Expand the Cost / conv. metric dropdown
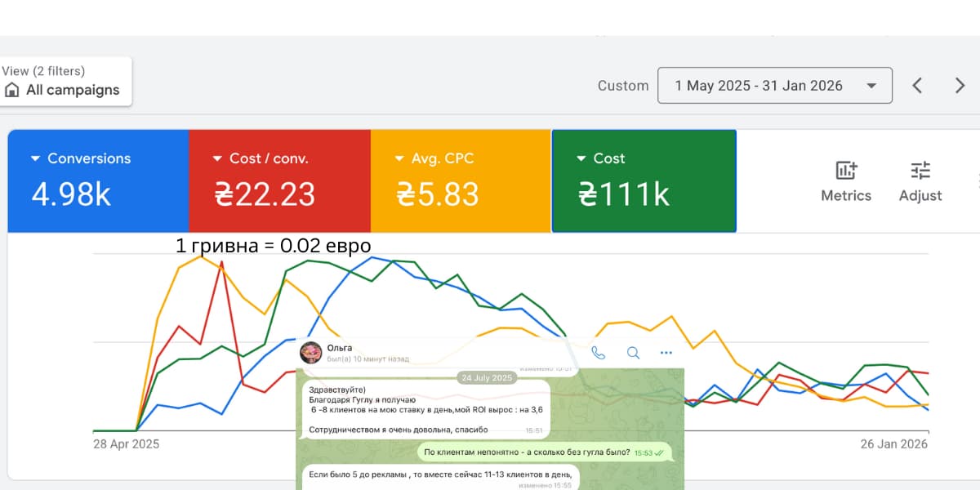Screen dimensions: 980x490 coord(216,159)
